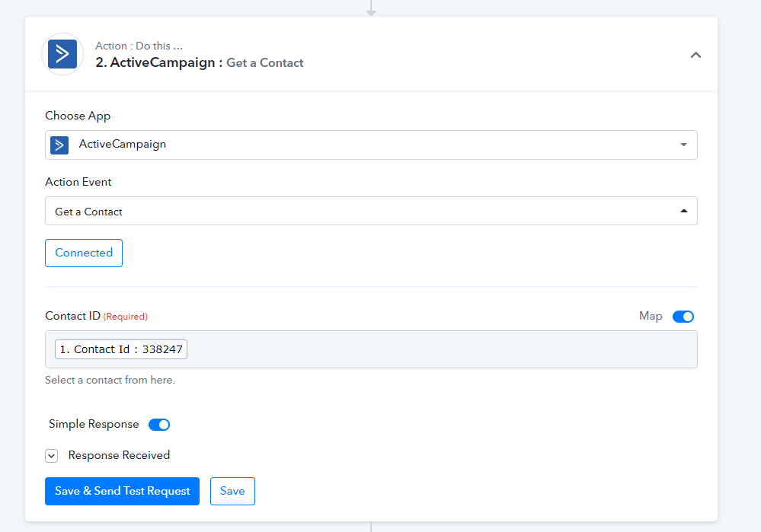The image size is (761, 532).
Task: Toggle the Simple Response switch
Action: (x=159, y=425)
